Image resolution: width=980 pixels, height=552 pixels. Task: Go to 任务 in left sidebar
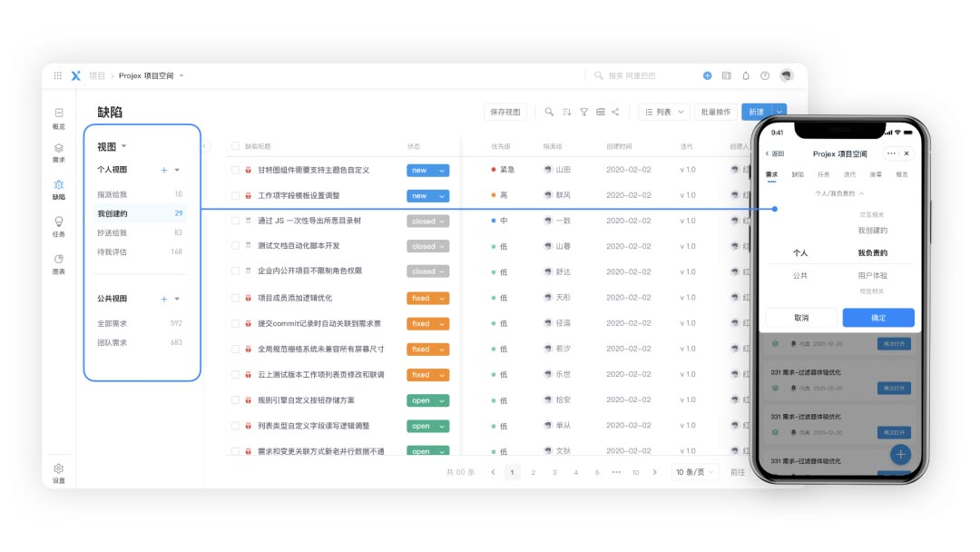click(x=59, y=226)
